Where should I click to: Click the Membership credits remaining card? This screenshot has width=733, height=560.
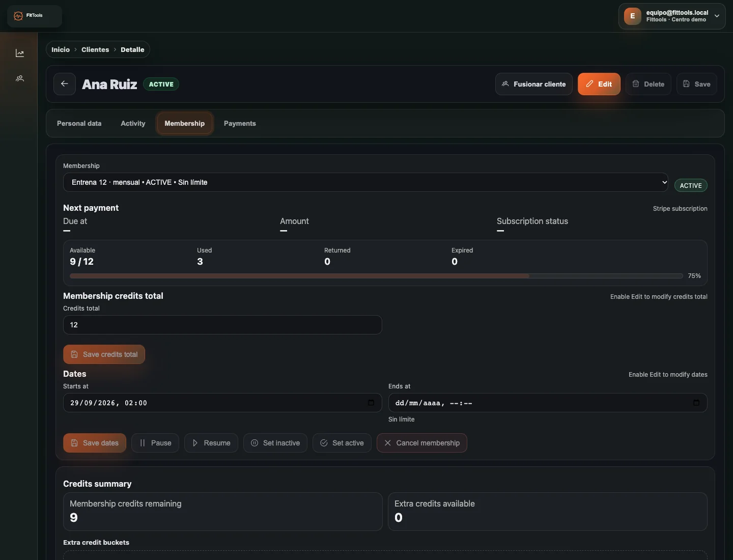pyautogui.click(x=222, y=512)
